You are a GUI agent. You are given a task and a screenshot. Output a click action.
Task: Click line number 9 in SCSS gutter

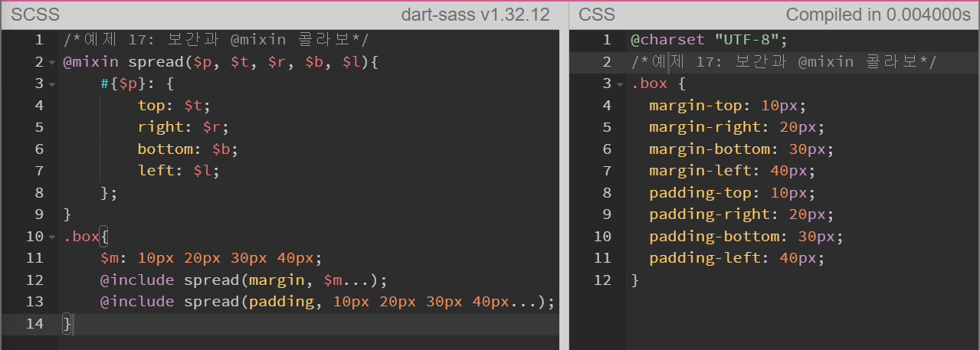tap(39, 214)
